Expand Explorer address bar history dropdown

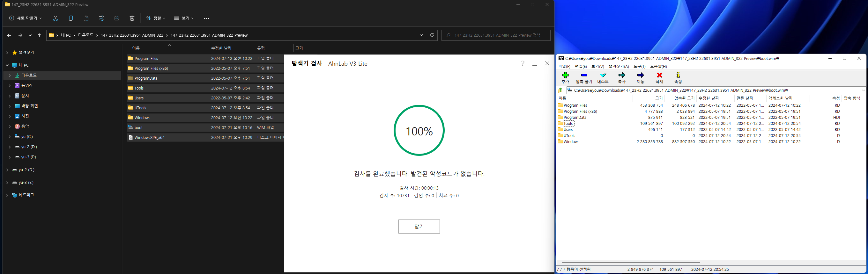click(421, 35)
